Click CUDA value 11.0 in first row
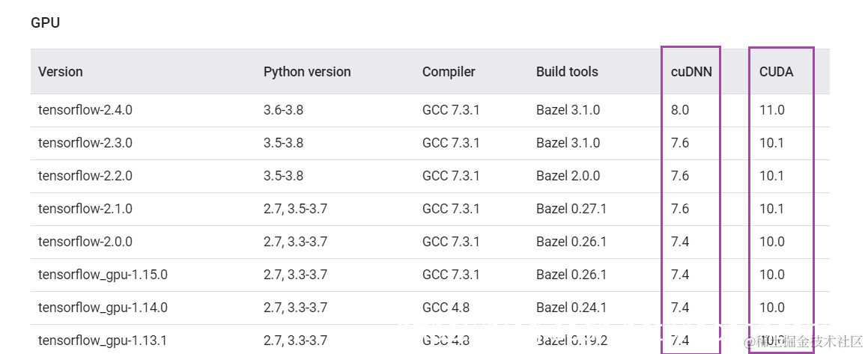The image size is (868, 354). click(772, 110)
